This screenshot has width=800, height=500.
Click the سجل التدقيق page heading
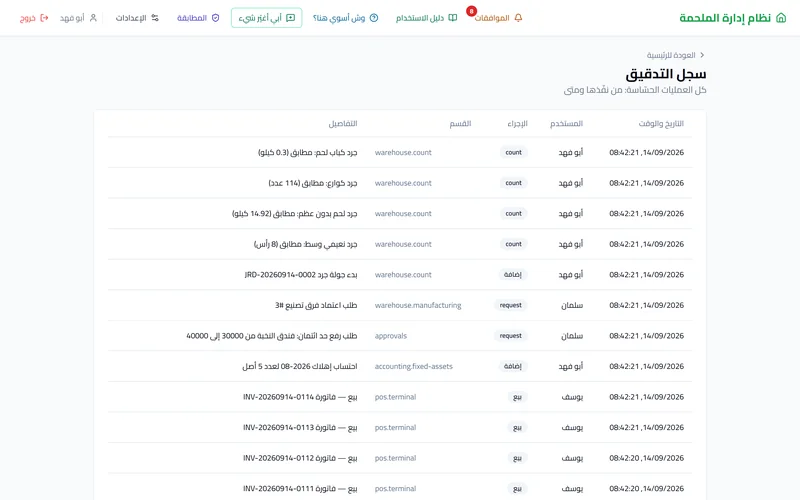tap(666, 74)
